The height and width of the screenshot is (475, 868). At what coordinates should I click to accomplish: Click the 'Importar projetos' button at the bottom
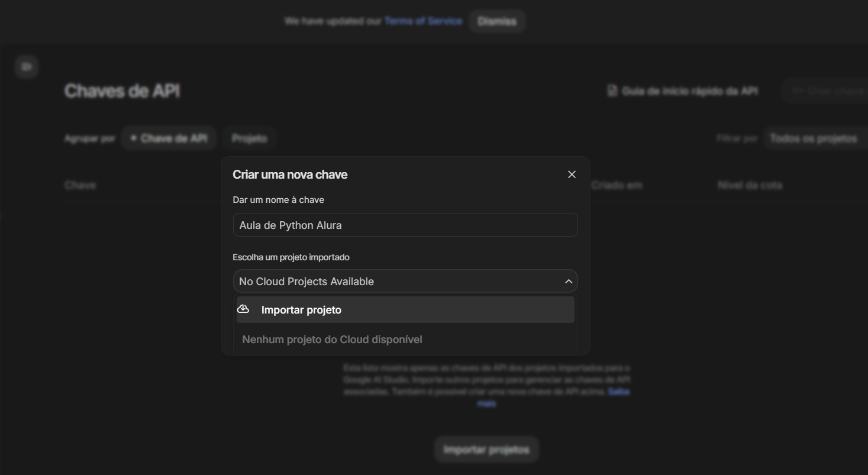click(486, 450)
